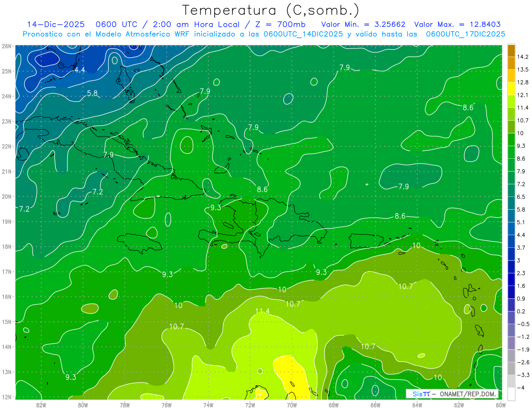Click the "82W" longitude axis label
The image size is (532, 411).
tap(41, 405)
